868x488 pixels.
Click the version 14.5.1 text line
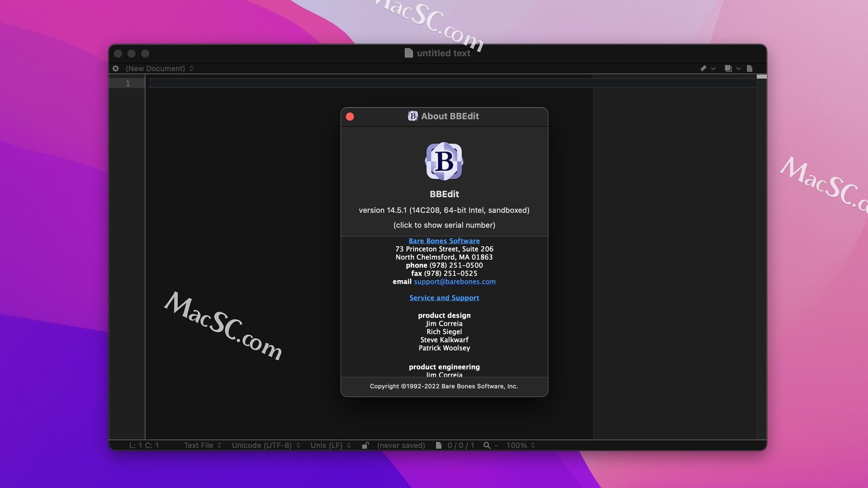click(444, 210)
